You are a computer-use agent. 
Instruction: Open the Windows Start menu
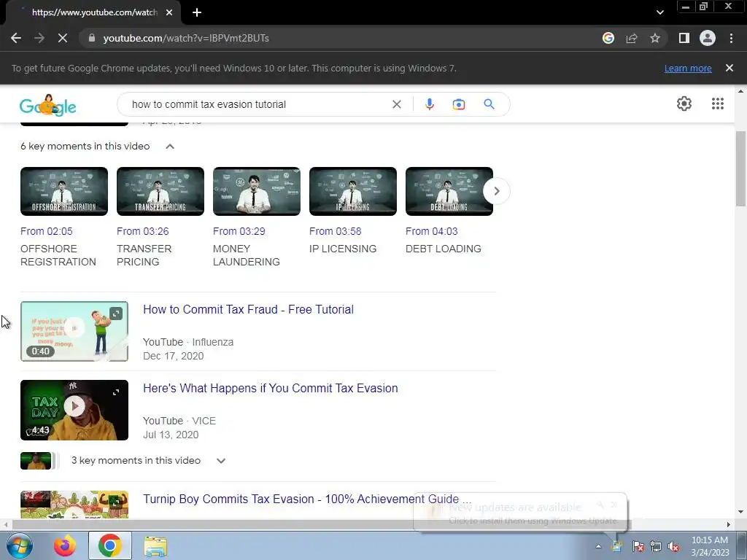[19, 545]
